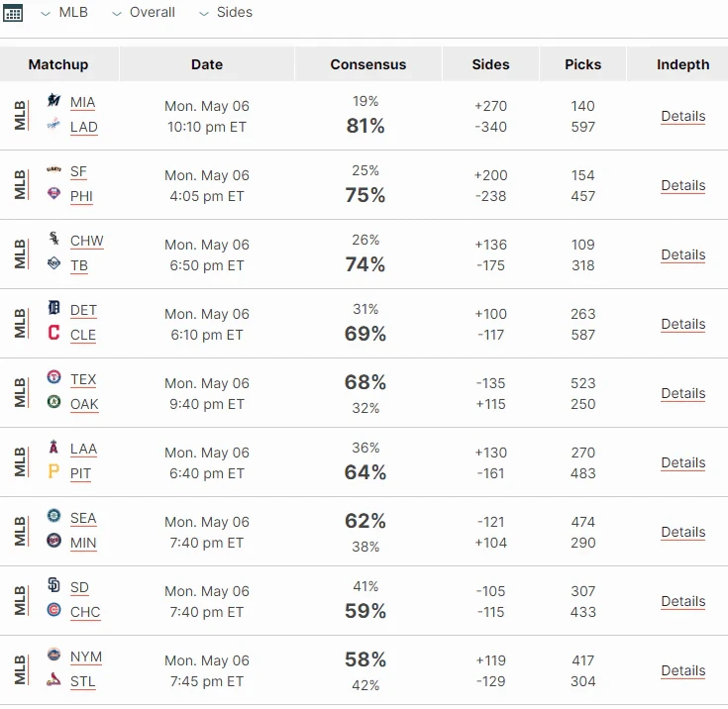Open Details for the MIA vs LAD game
Screen dimensions: 728x709
click(683, 116)
